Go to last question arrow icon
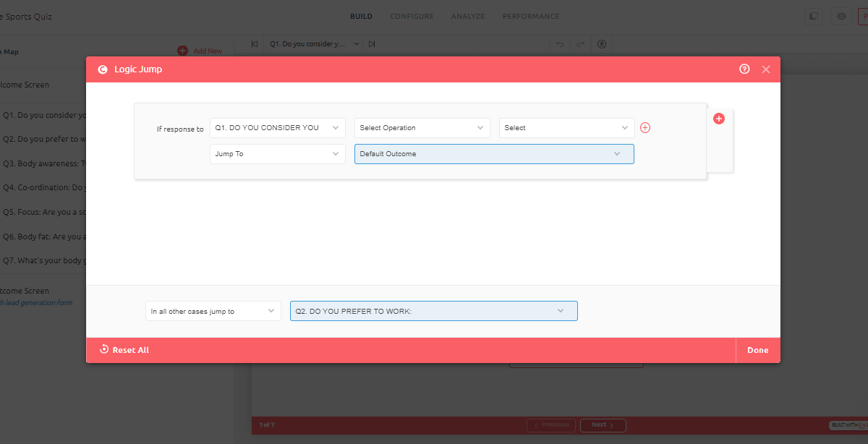 pos(372,44)
